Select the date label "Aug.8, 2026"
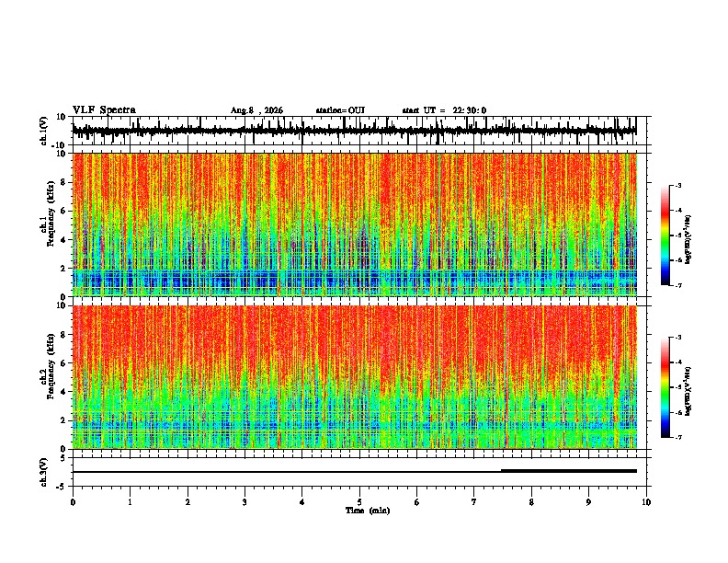Image resolution: width=728 pixels, height=563 pixels. pyautogui.click(x=256, y=110)
